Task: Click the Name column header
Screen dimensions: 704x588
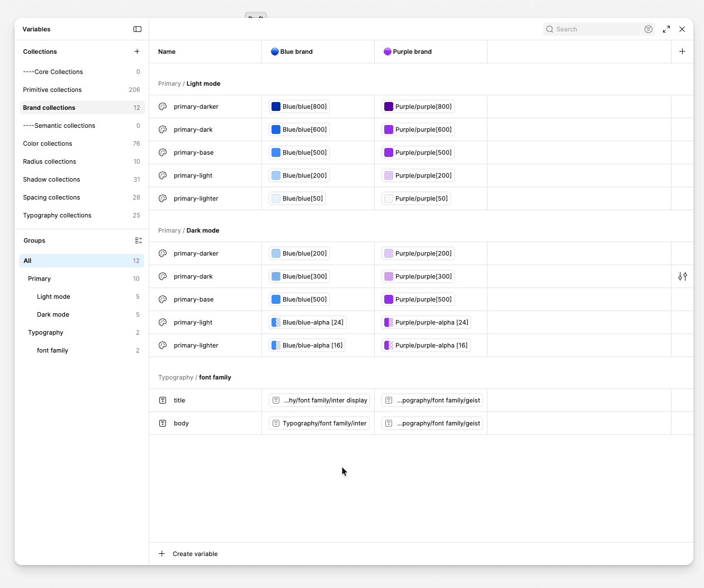Action: click(x=205, y=52)
